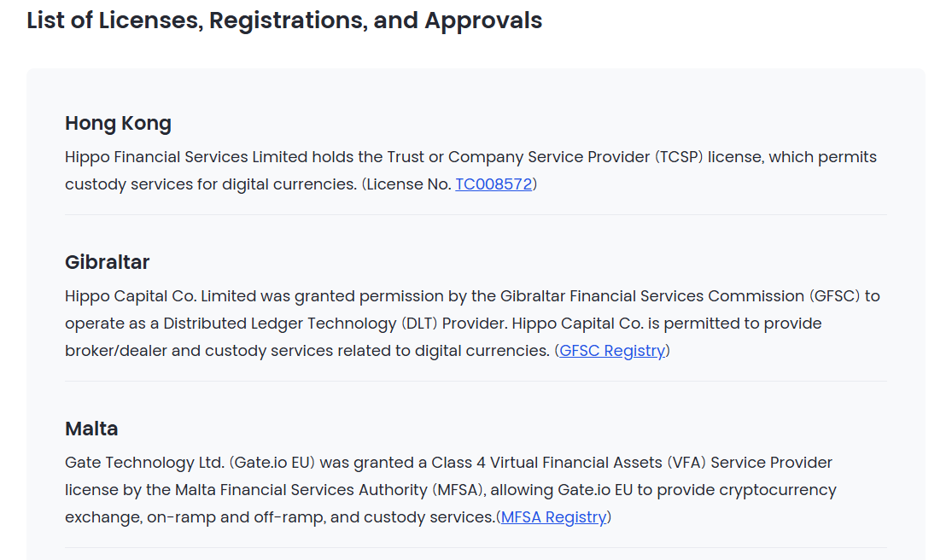Click the (VFA) abbreviation text
Screen dimensions: 952x560
[x=686, y=463]
